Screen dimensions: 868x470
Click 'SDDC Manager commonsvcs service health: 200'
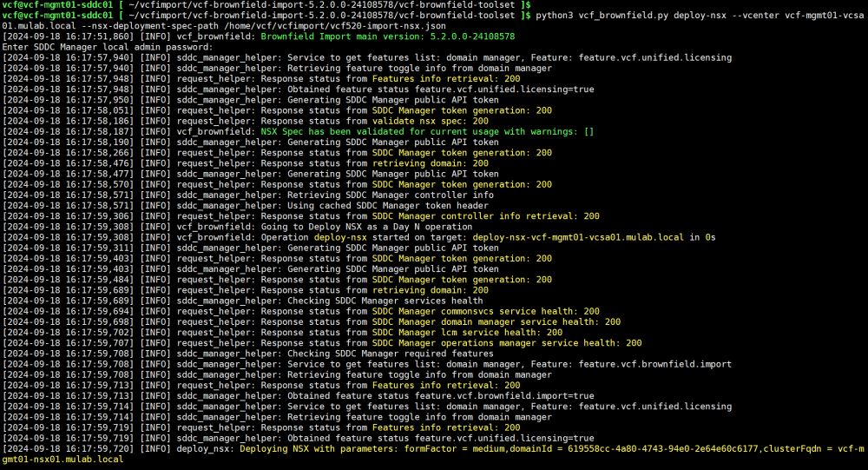pos(485,312)
